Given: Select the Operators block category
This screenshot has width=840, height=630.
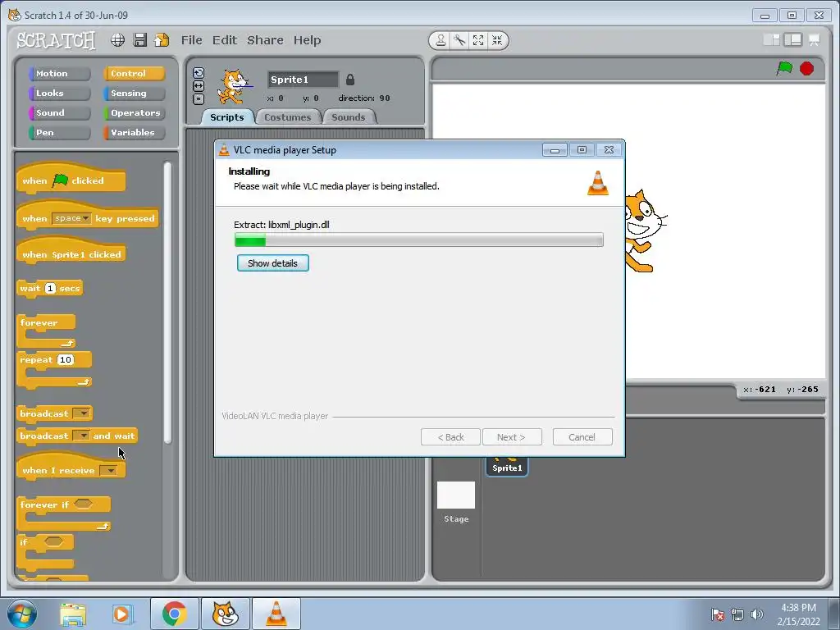Looking at the screenshot, I should (134, 113).
